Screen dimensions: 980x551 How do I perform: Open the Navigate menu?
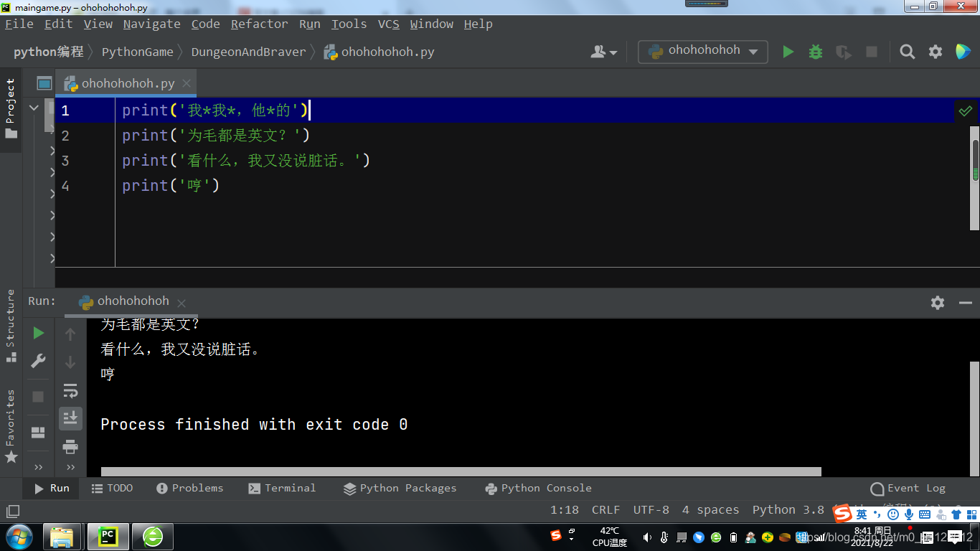pyautogui.click(x=151, y=24)
